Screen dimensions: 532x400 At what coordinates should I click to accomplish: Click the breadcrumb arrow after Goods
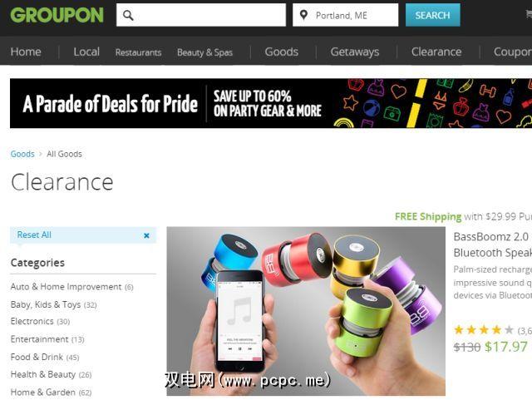pyautogui.click(x=41, y=154)
